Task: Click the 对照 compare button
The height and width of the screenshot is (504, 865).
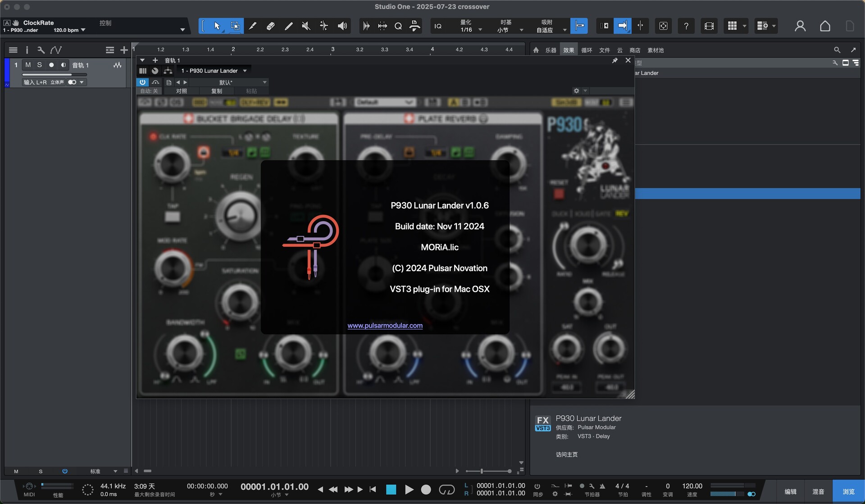Action: (182, 91)
